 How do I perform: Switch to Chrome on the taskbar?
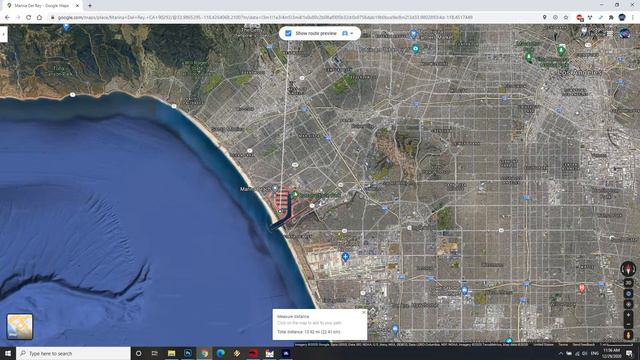pos(204,353)
